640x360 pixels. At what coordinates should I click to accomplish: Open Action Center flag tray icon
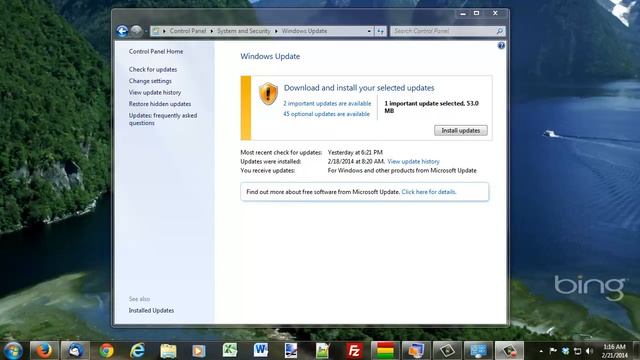coord(553,351)
